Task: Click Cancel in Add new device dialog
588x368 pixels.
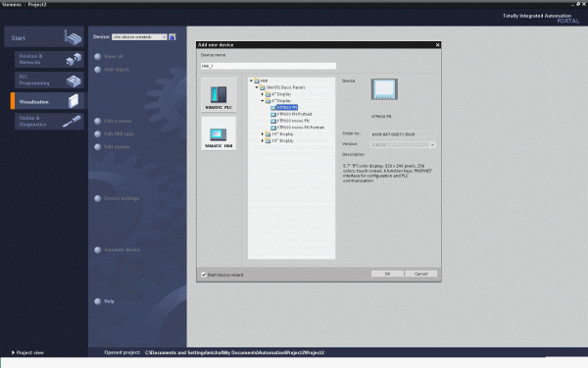Action: click(x=420, y=274)
